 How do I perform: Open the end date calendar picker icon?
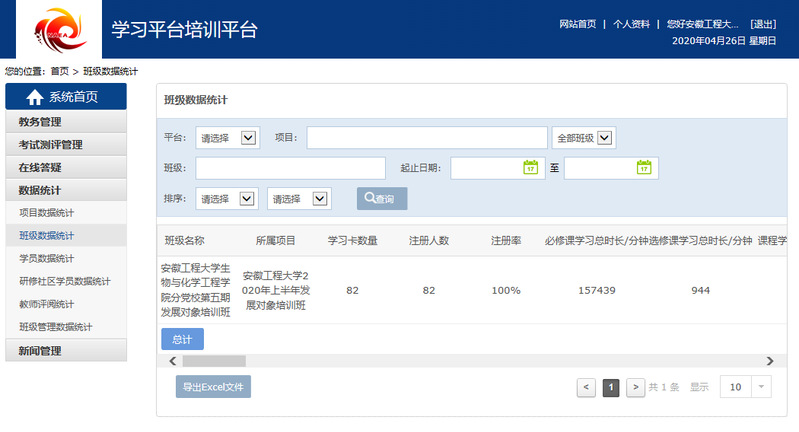644,168
